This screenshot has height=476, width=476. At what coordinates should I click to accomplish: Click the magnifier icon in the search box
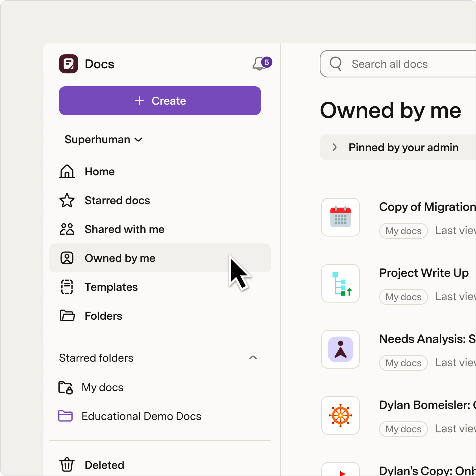336,64
